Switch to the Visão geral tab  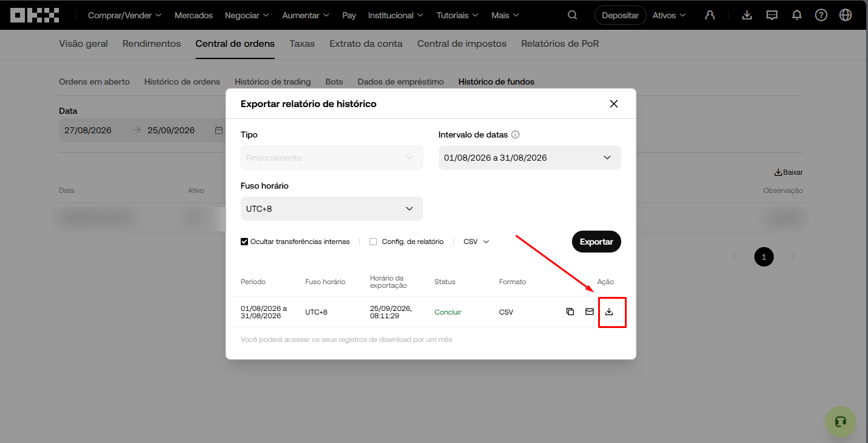83,44
